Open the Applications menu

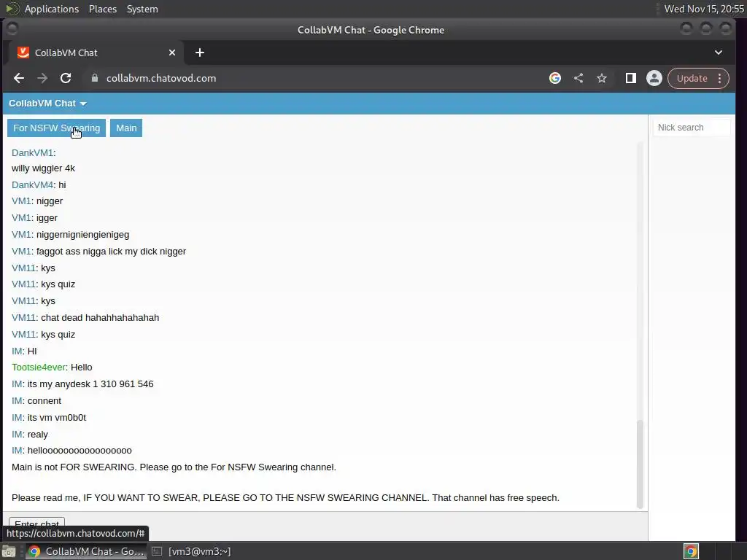(52, 9)
